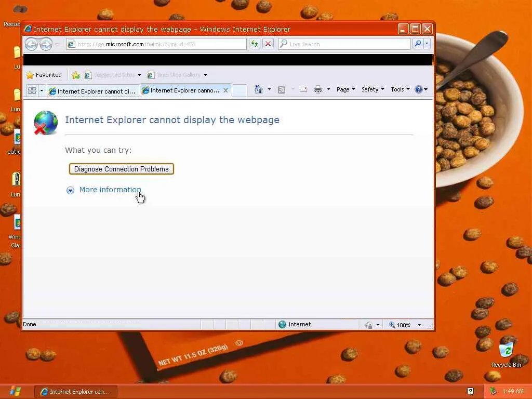Screen dimensions: 532x399
Task: Click the address bar URL field
Action: coord(156,44)
